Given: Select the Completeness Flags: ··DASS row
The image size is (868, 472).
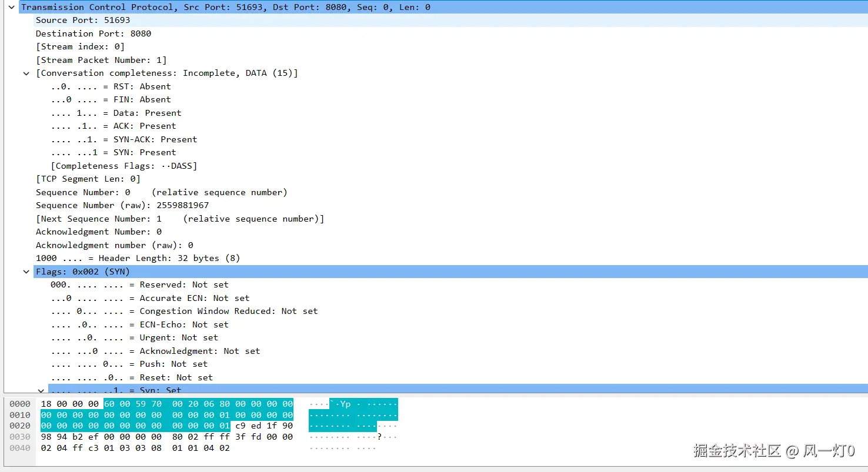Looking at the screenshot, I should pyautogui.click(x=458, y=166).
